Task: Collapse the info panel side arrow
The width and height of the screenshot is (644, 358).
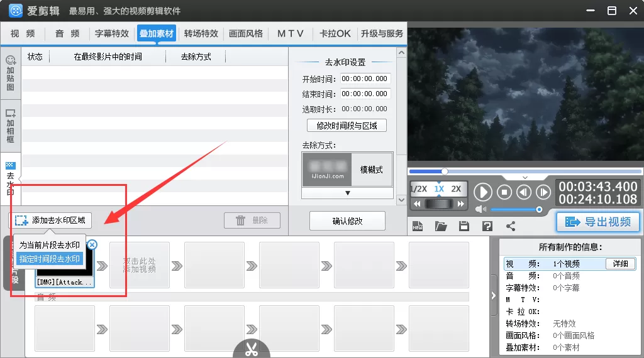Action: [x=493, y=296]
